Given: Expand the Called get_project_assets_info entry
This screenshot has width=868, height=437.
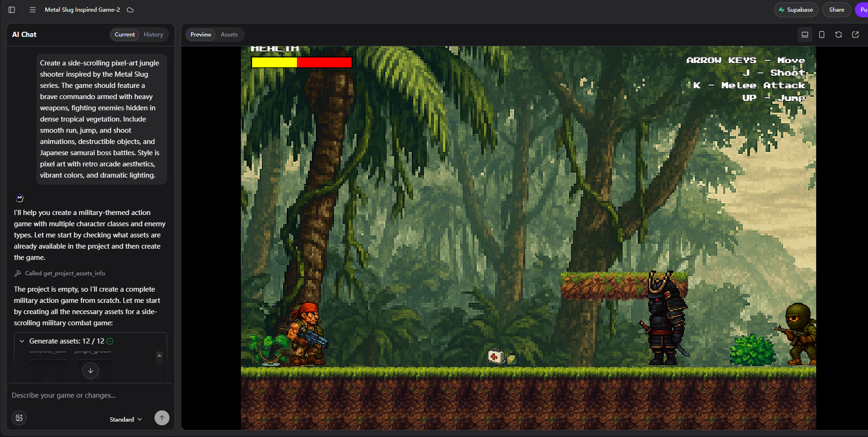Looking at the screenshot, I should (x=65, y=273).
